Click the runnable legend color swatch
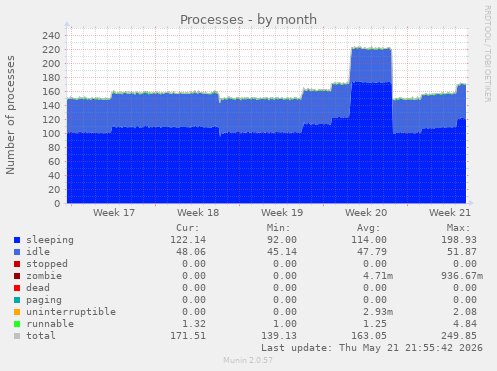 click(17, 324)
